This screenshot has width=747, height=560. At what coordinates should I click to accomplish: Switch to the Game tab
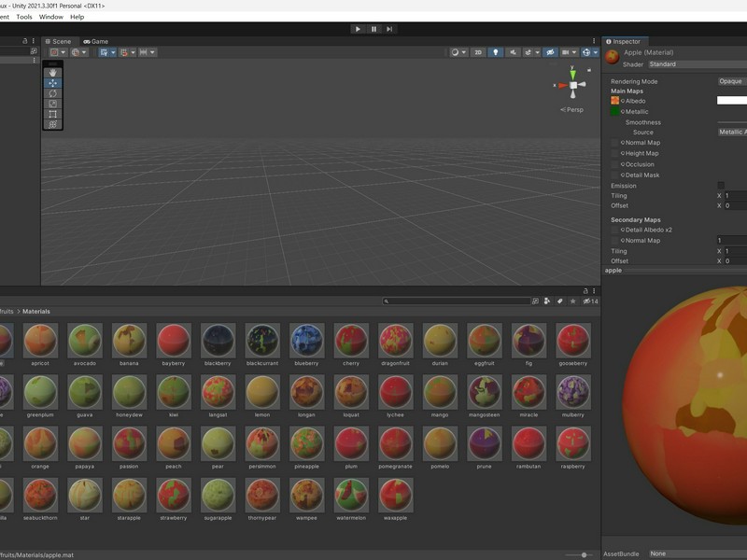(96, 41)
